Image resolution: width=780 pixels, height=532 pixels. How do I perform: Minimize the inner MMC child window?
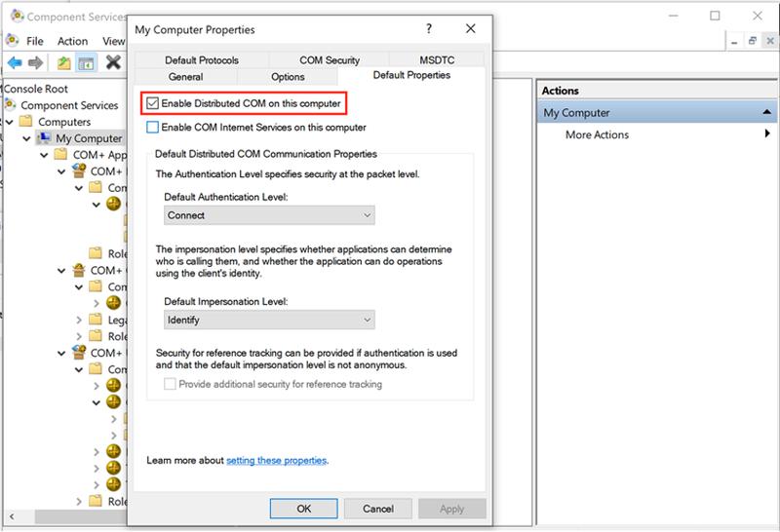[734, 41]
